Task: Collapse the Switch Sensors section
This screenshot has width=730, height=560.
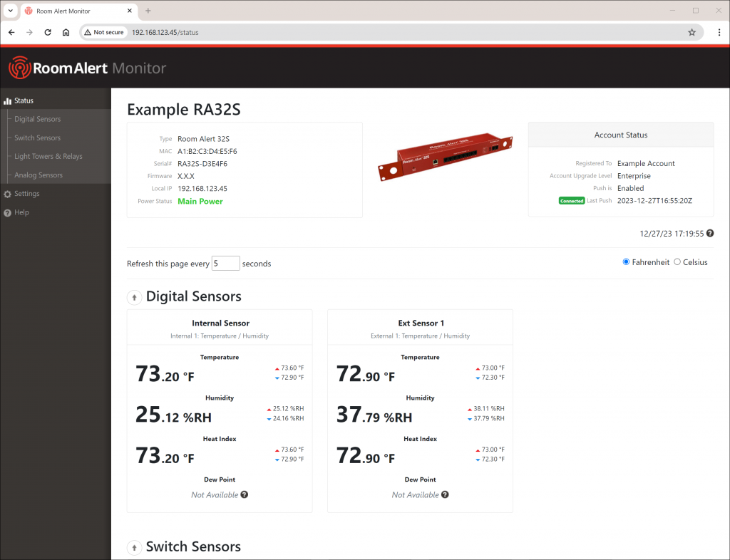Action: tap(133, 547)
